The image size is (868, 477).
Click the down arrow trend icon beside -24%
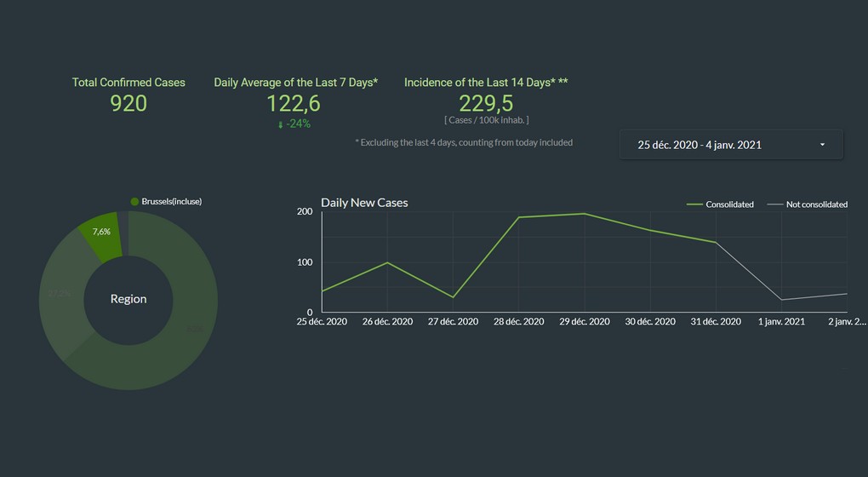pyautogui.click(x=281, y=124)
